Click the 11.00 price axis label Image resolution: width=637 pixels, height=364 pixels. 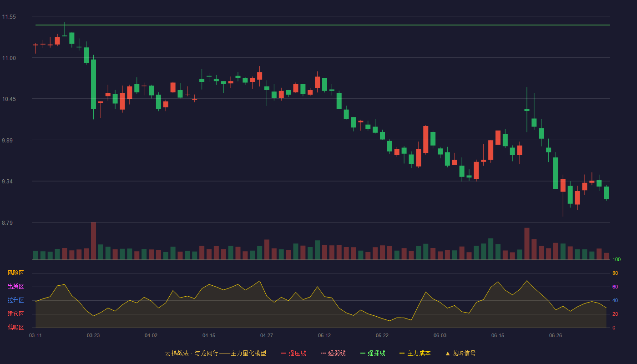click(x=9, y=58)
